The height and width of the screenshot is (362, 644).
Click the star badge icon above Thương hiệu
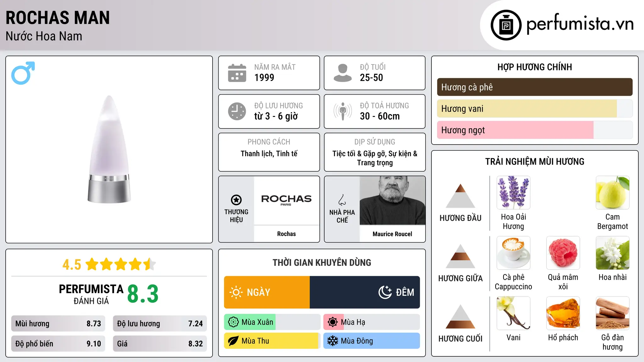(x=236, y=200)
